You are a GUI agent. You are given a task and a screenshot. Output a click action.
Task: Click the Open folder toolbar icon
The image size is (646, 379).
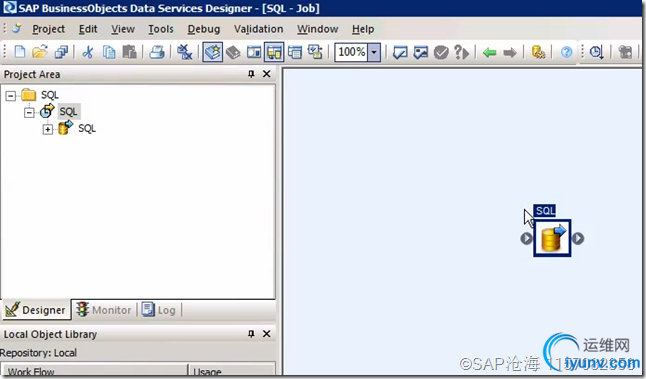pos(40,52)
